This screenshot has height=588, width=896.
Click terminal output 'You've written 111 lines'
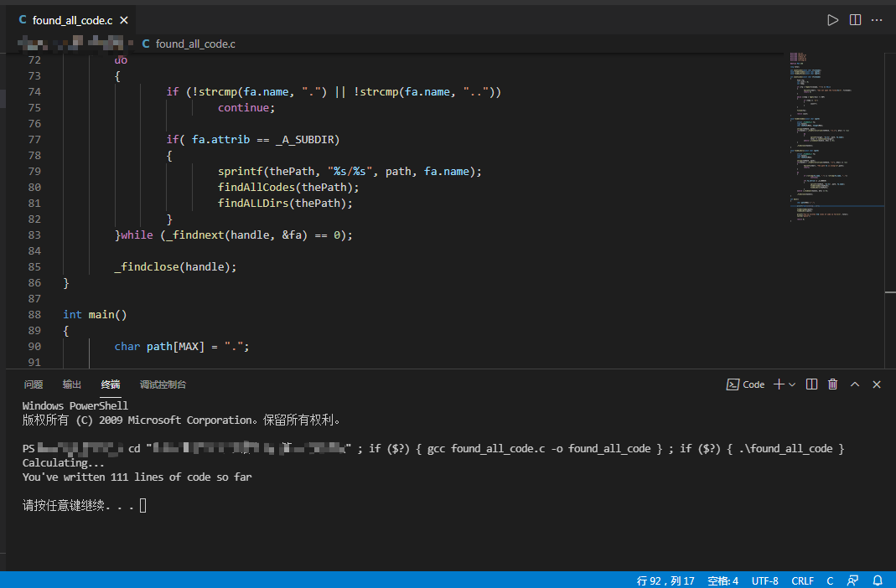pyautogui.click(x=137, y=477)
